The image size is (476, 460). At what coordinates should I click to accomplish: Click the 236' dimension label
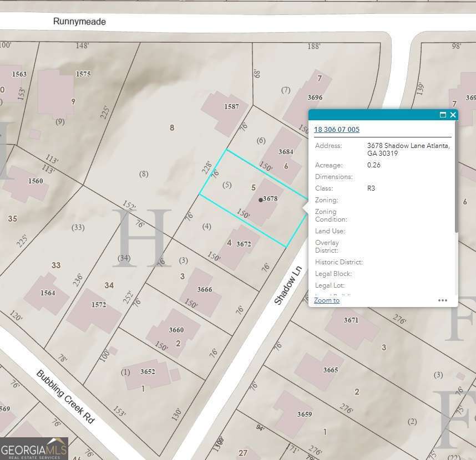point(78,279)
